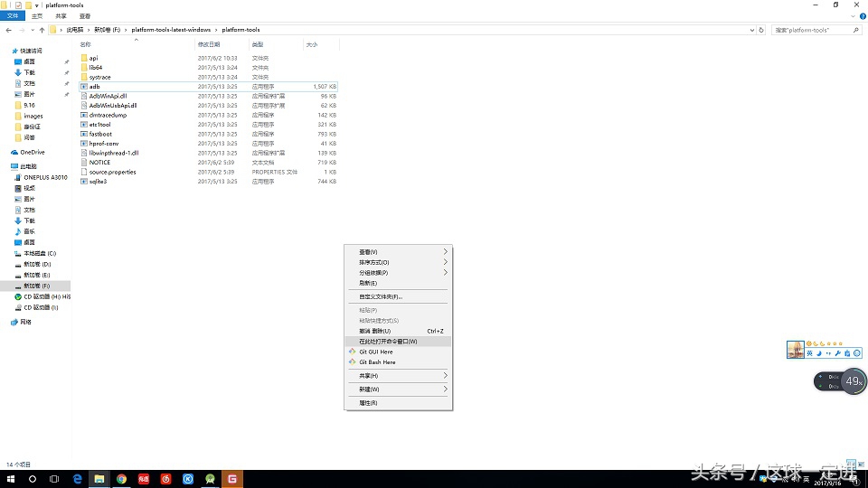Screen dimensions: 868x488
Task: Select AdbWinApi.dll file
Action: (x=108, y=96)
